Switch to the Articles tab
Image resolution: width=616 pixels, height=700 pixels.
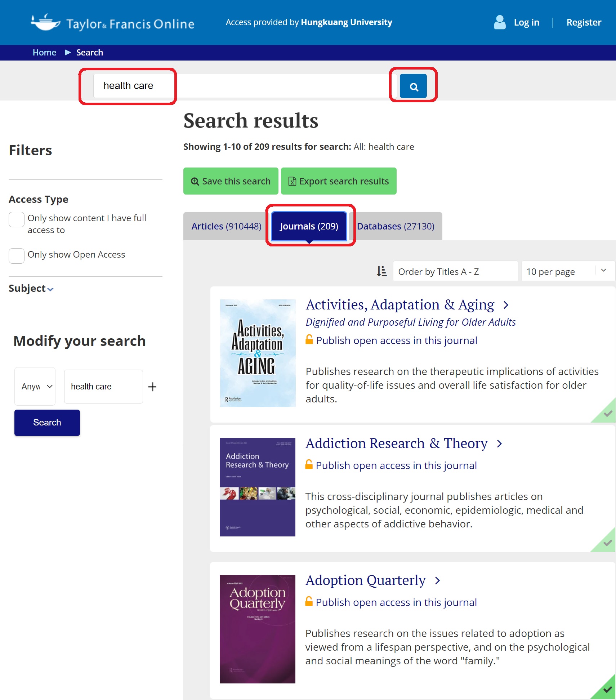click(x=226, y=226)
